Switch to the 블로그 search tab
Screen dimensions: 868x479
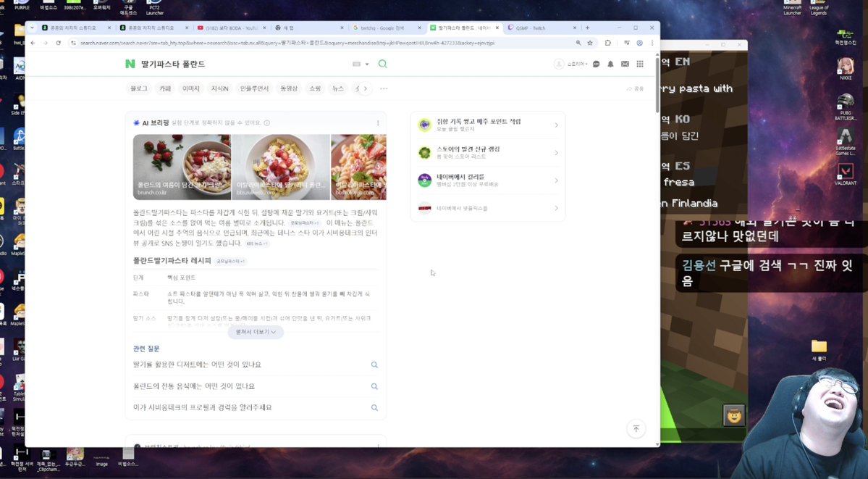[138, 88]
